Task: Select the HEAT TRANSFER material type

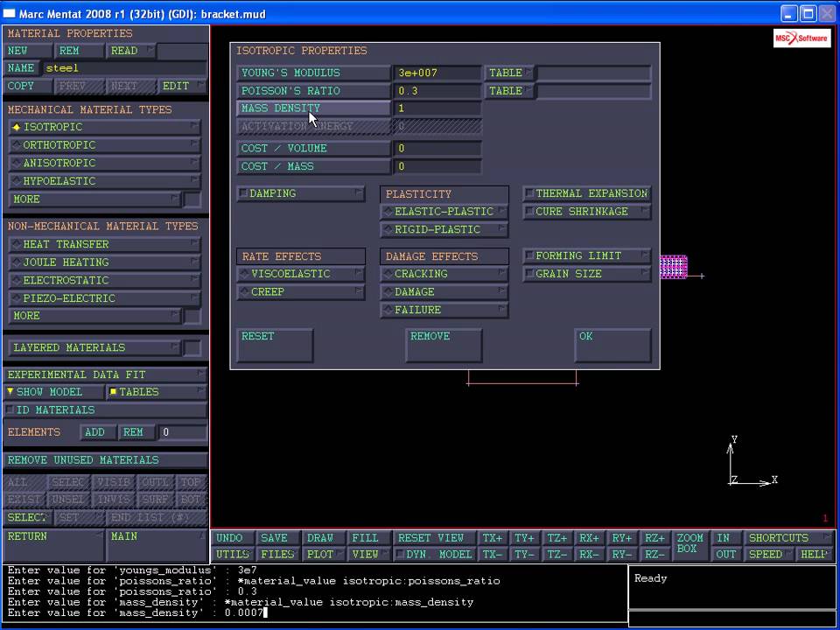Action: point(104,244)
